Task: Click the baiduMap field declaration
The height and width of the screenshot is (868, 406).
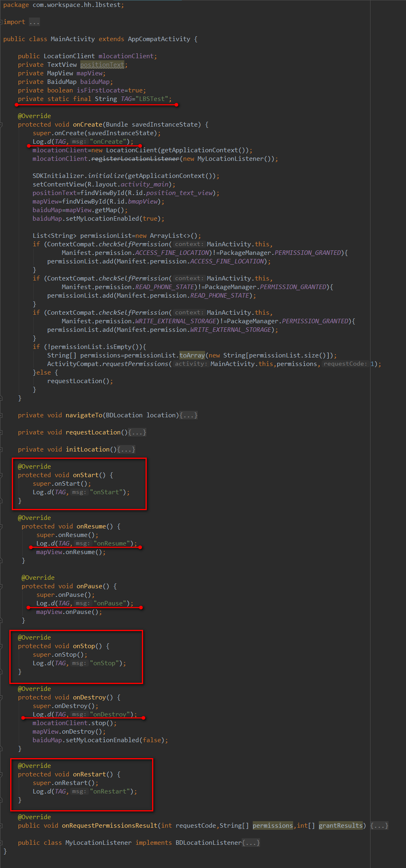Action: (x=95, y=82)
